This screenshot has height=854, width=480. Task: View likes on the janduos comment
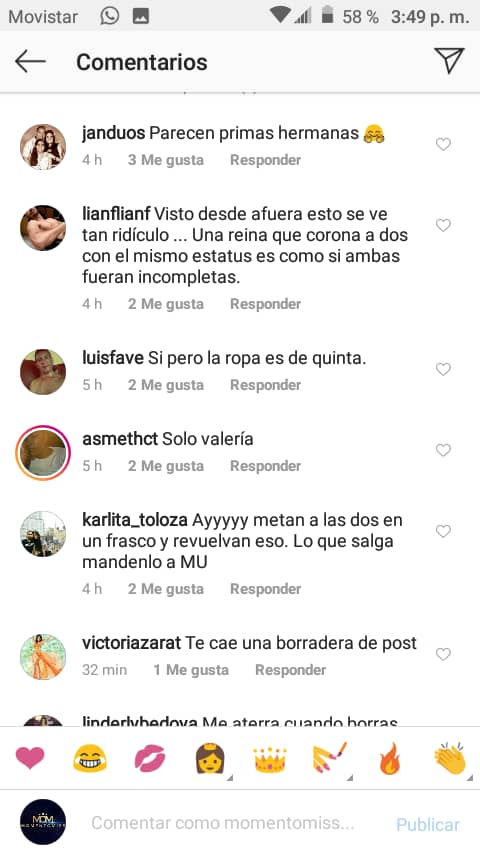coord(166,160)
